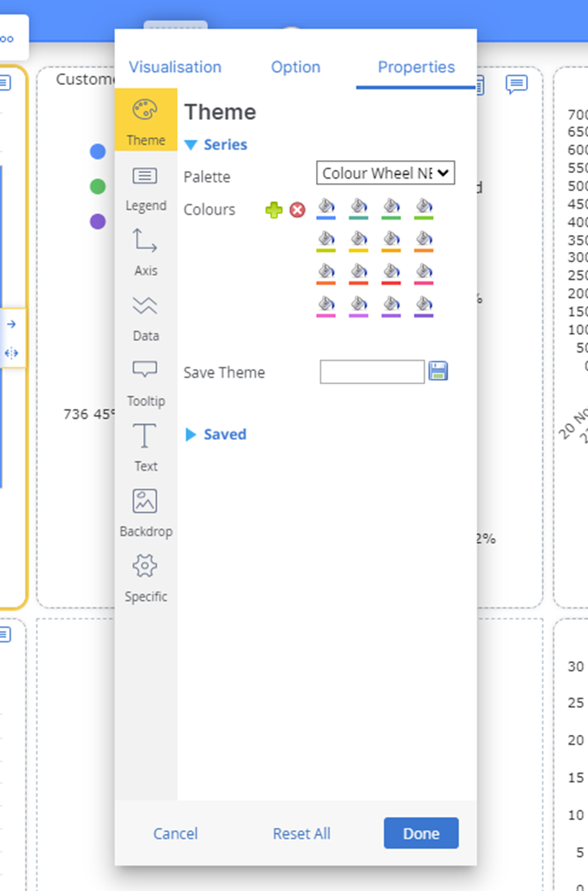The width and height of the screenshot is (588, 891).
Task: Click the Save Theme name input field
Action: click(x=372, y=372)
